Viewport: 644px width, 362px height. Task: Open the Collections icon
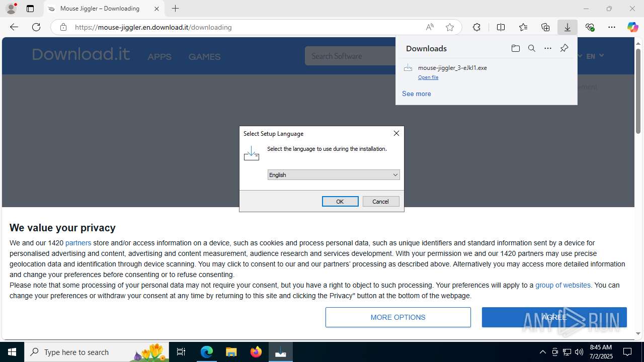click(x=545, y=27)
